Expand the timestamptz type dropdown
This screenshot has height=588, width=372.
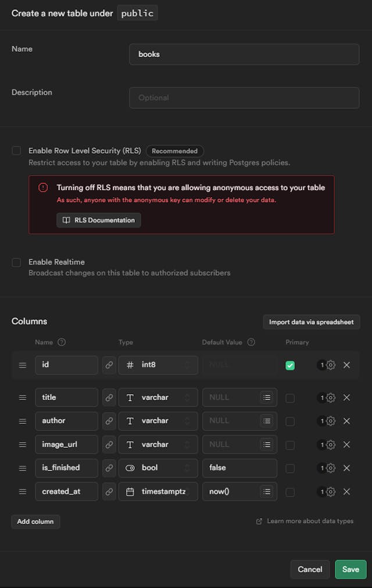(158, 491)
